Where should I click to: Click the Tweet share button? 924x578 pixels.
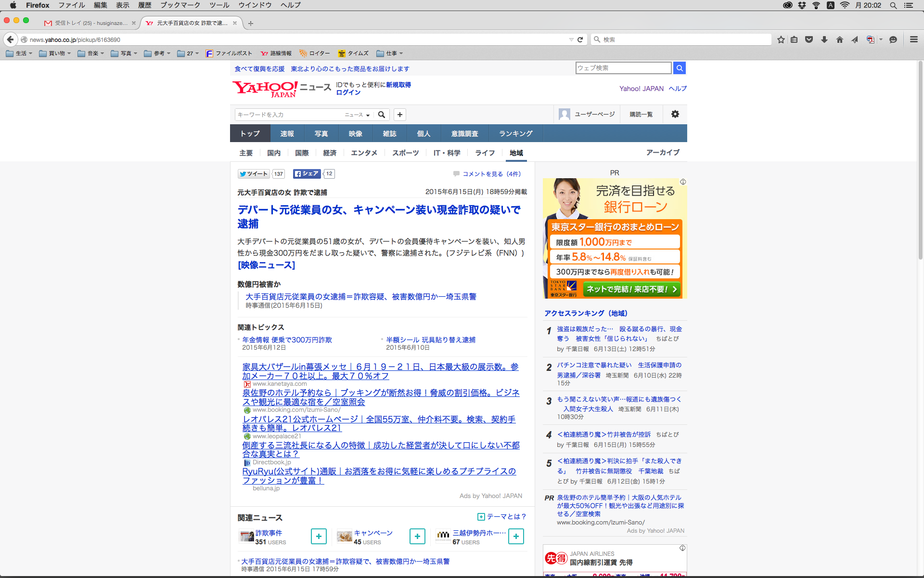click(x=254, y=174)
